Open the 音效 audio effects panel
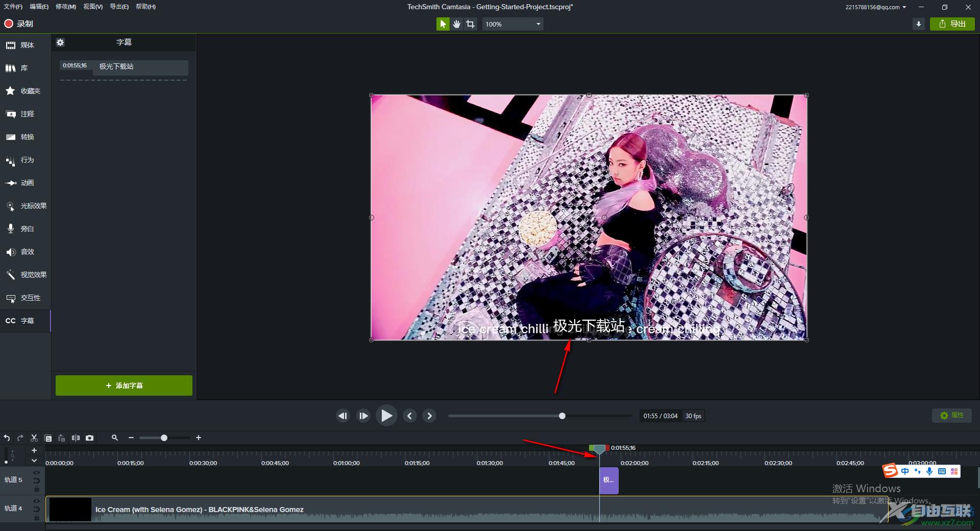Image resolution: width=980 pixels, height=531 pixels. coord(26,252)
